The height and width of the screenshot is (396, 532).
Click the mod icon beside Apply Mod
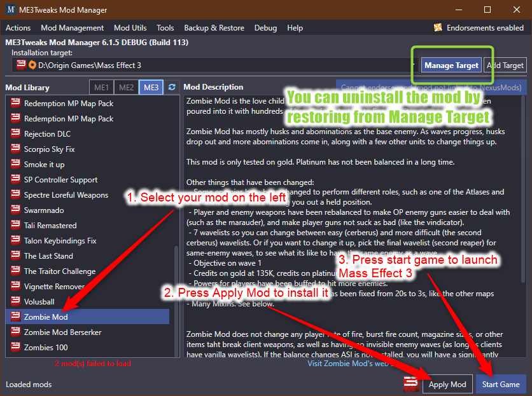pyautogui.click(x=412, y=385)
